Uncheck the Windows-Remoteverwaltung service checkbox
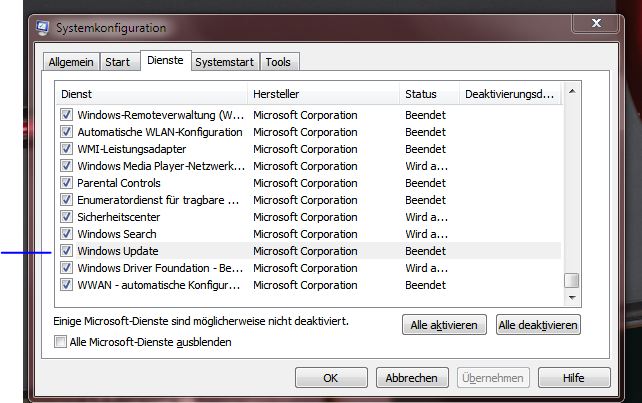The image size is (642, 403). (66, 115)
